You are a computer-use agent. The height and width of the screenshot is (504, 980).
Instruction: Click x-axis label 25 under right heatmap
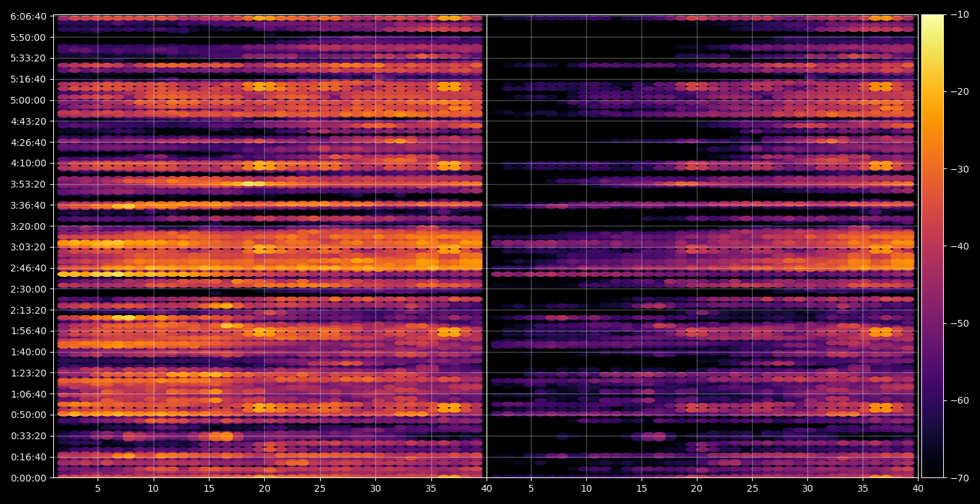(752, 488)
